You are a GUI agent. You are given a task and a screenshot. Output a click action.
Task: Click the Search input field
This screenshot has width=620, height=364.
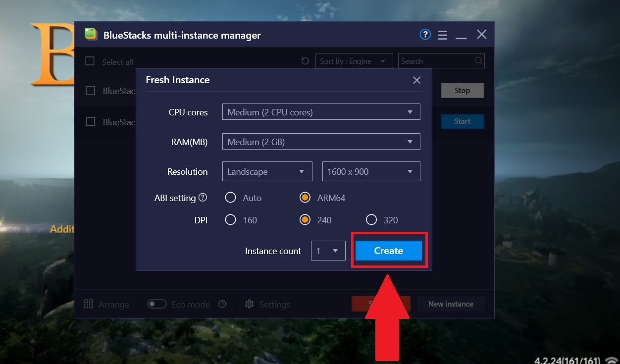(441, 61)
